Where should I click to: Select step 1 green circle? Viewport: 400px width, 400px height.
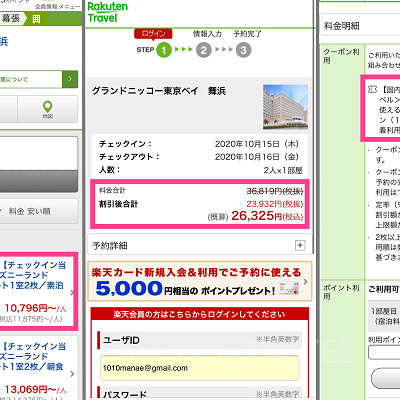[x=164, y=50]
